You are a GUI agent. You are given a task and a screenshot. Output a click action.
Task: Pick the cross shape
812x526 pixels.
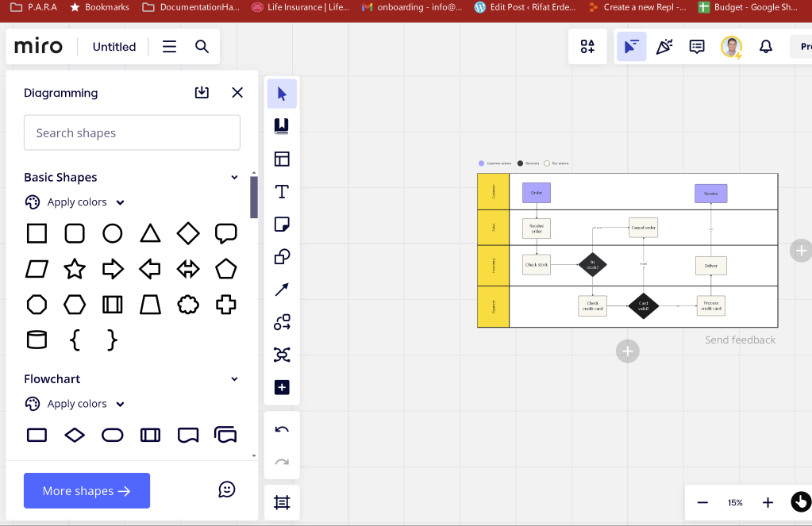coord(225,305)
